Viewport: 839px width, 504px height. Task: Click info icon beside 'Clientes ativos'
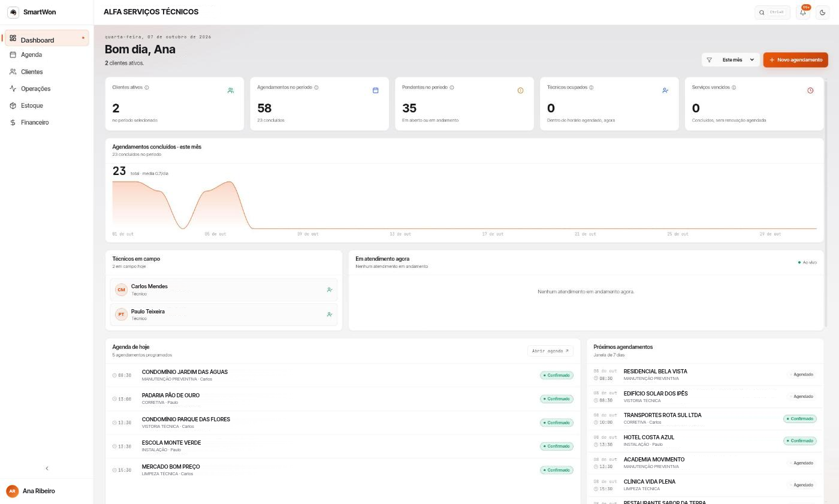click(147, 87)
